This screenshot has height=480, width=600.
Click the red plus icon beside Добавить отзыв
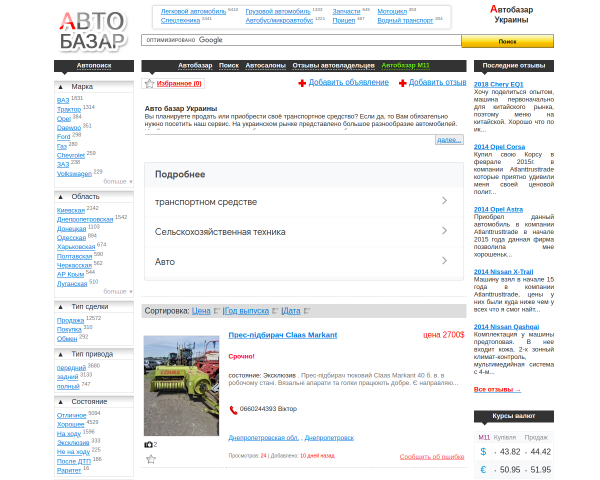point(403,83)
